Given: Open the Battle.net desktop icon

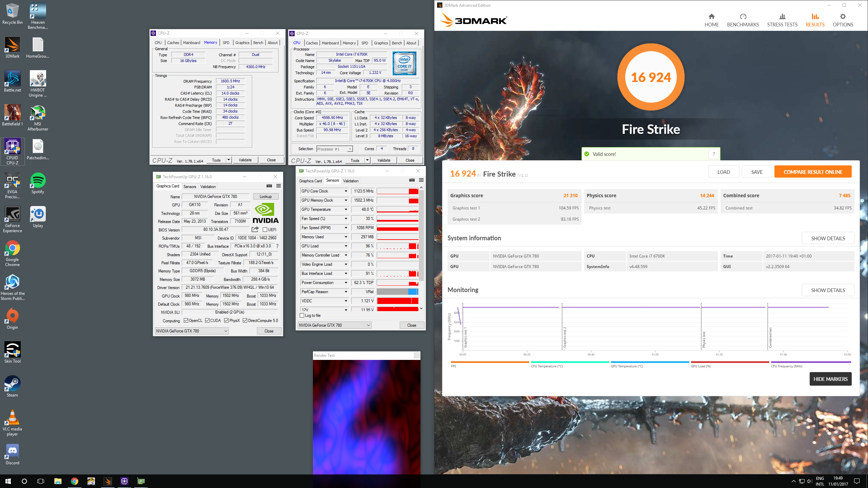Looking at the screenshot, I should point(13,82).
